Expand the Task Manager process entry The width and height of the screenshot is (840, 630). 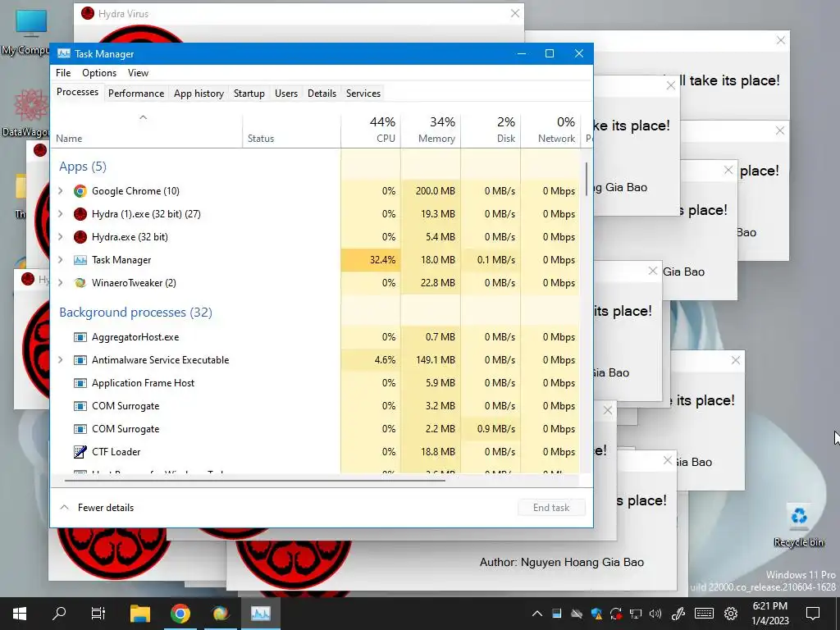pyautogui.click(x=61, y=260)
